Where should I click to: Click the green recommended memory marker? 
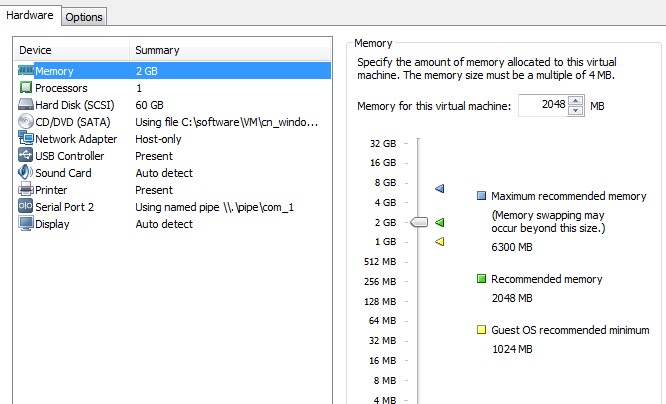click(x=439, y=222)
